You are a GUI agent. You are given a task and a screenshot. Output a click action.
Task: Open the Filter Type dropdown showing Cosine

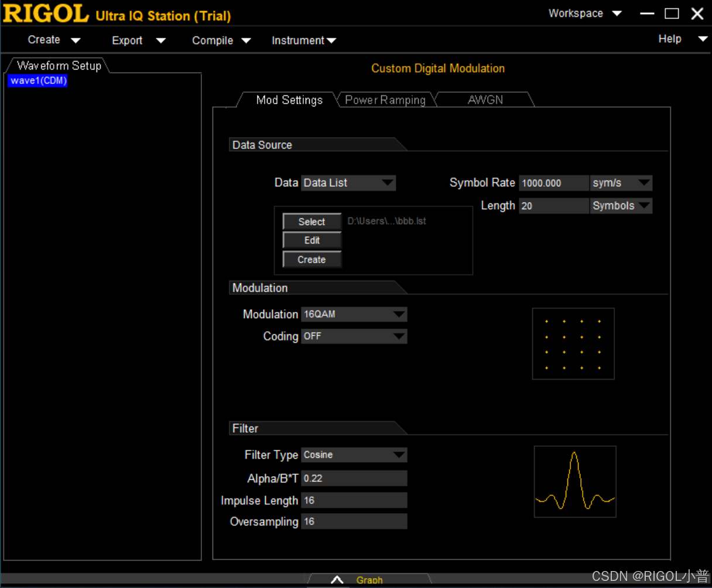point(354,454)
